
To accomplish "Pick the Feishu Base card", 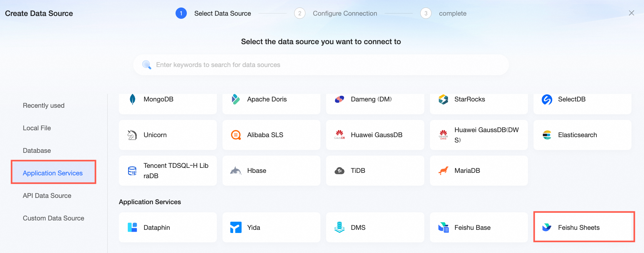I will (x=479, y=227).
